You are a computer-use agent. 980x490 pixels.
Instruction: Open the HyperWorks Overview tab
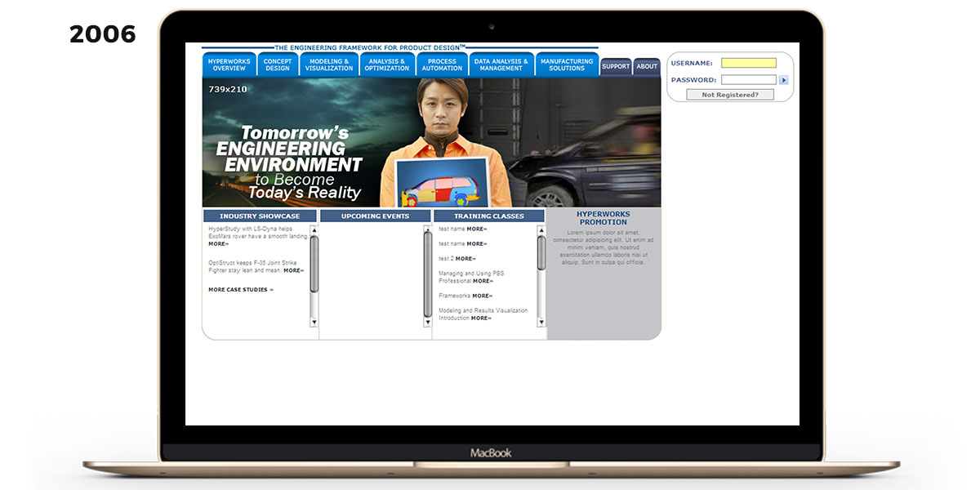point(229,65)
